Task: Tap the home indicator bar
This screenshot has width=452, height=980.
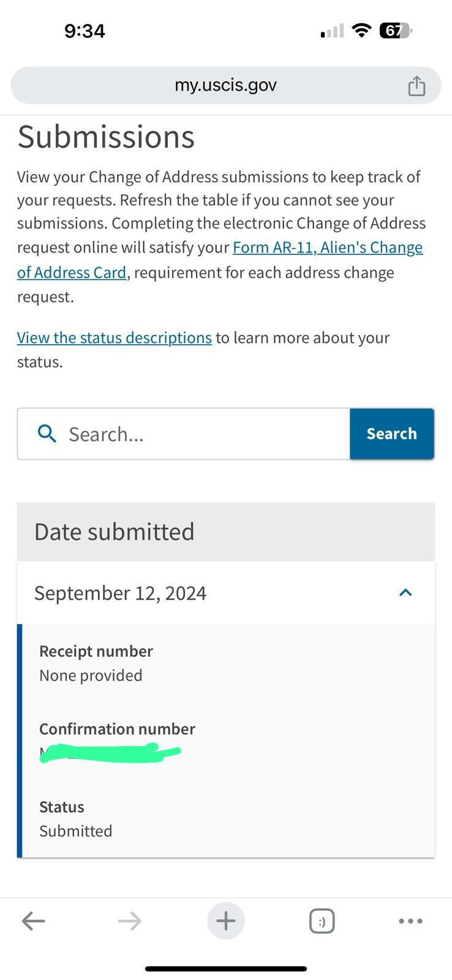Action: coord(226,969)
